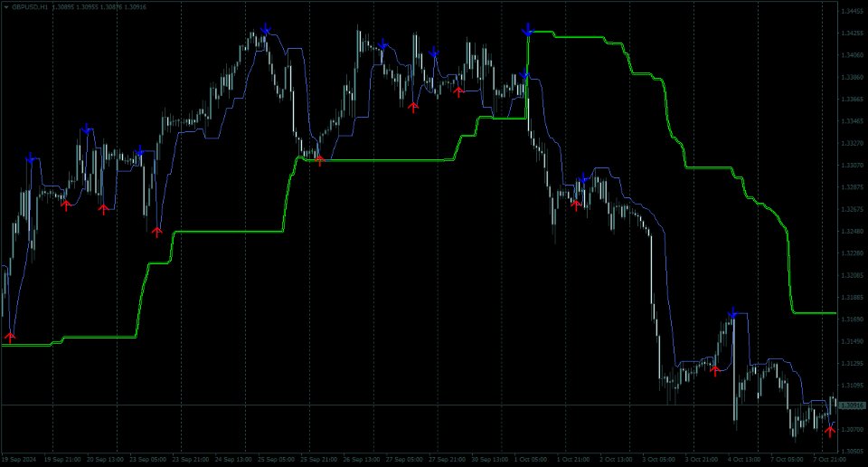Click the 1.31095 price scale label

click(853, 385)
